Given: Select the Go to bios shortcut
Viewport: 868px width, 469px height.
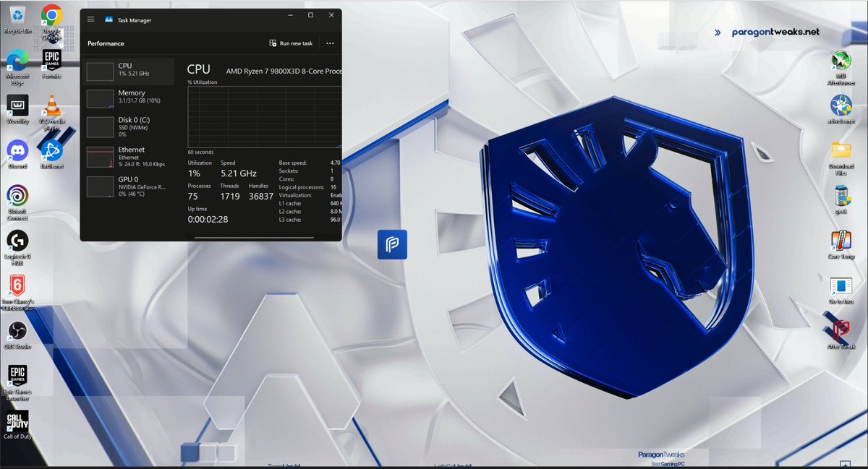Looking at the screenshot, I should point(841,290).
